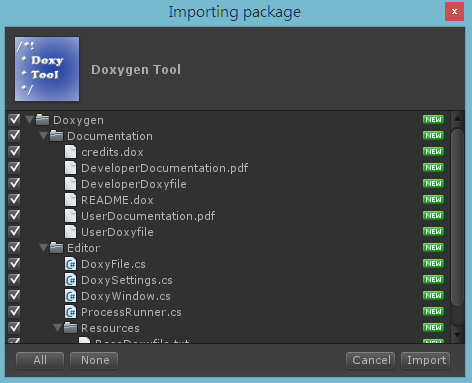Viewport: 472px width, 383px height.
Task: Select the ProcessRunner.cs file name
Action: (131, 312)
